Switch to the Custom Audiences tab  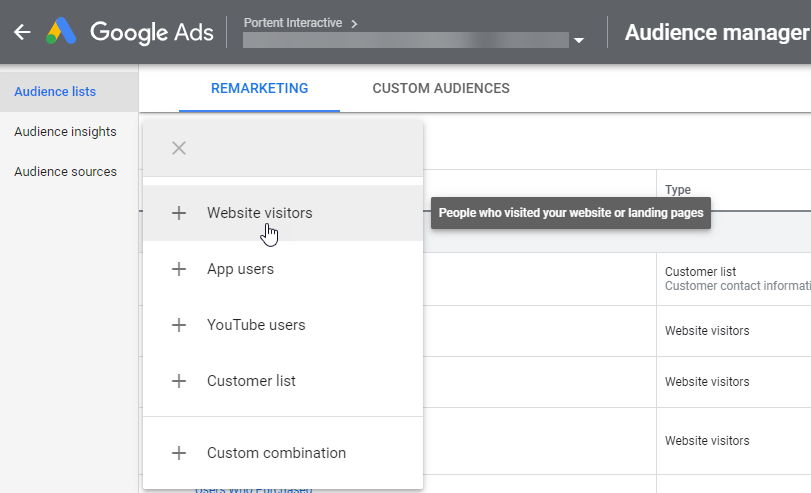tap(441, 88)
